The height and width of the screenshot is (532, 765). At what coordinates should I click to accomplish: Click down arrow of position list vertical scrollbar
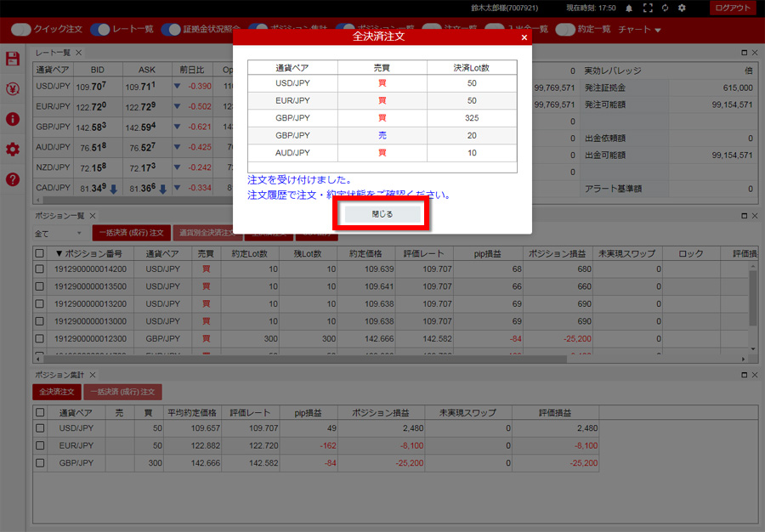tap(753, 349)
